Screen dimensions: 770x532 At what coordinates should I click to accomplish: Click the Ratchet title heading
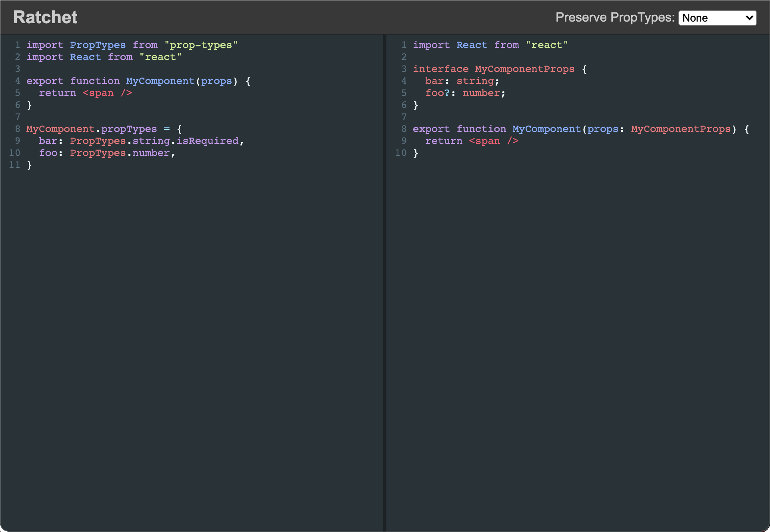click(45, 17)
